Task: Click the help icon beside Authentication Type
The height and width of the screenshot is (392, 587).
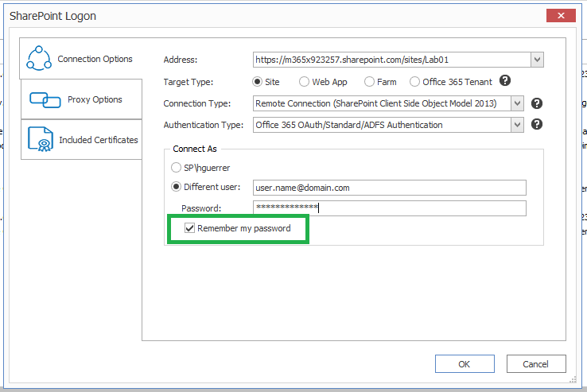Action: (537, 124)
